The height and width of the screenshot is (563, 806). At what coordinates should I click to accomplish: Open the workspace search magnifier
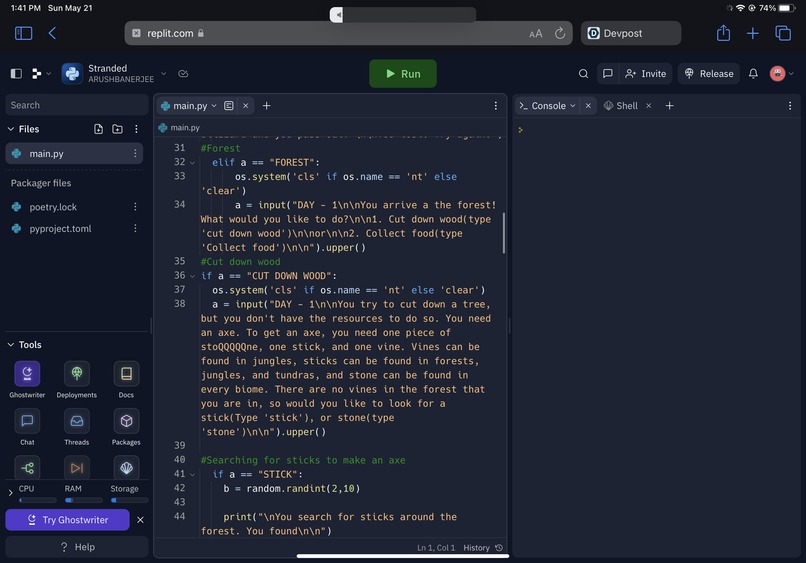click(583, 74)
